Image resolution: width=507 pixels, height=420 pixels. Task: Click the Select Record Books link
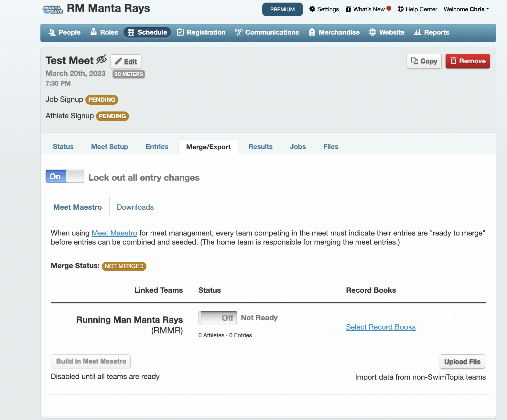tap(381, 327)
